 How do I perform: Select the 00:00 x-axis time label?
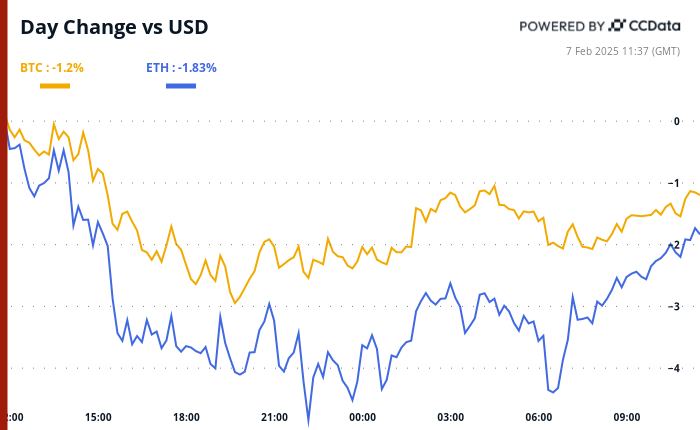363,417
